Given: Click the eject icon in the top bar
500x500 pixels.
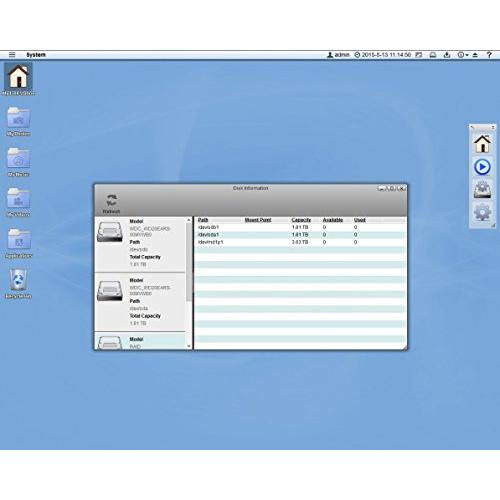Looking at the screenshot, I should [x=475, y=55].
